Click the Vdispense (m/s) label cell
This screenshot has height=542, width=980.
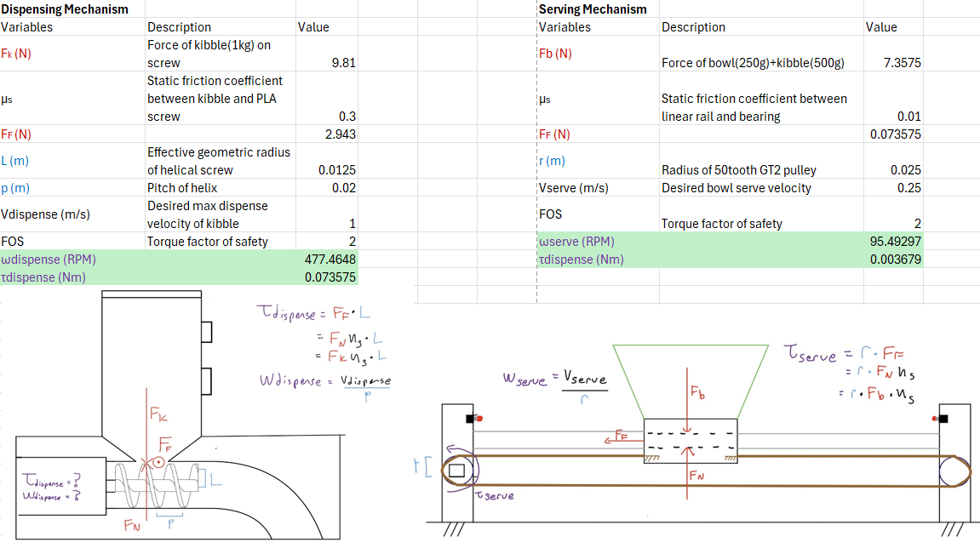click(x=72, y=214)
